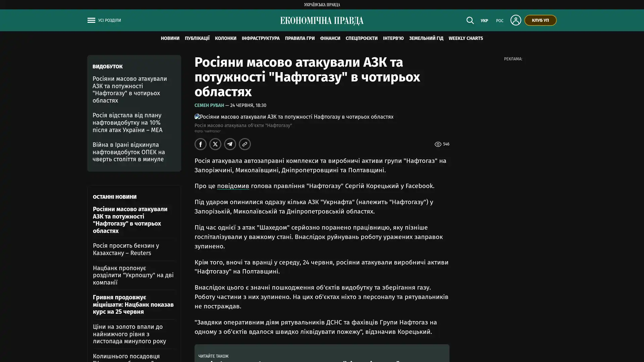Read 'Росія просить бензин у Казахстану' news
This screenshot has width=644, height=362.
[126, 249]
